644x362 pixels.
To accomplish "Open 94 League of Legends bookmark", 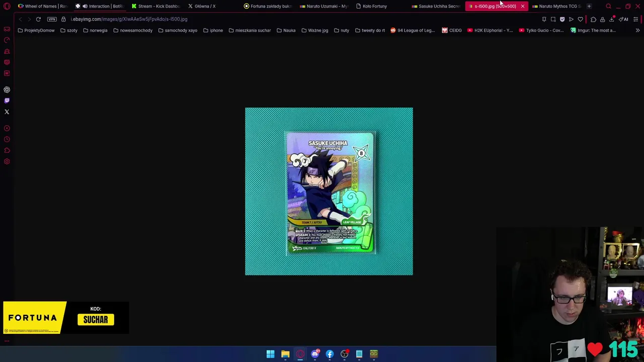I will 413,30.
